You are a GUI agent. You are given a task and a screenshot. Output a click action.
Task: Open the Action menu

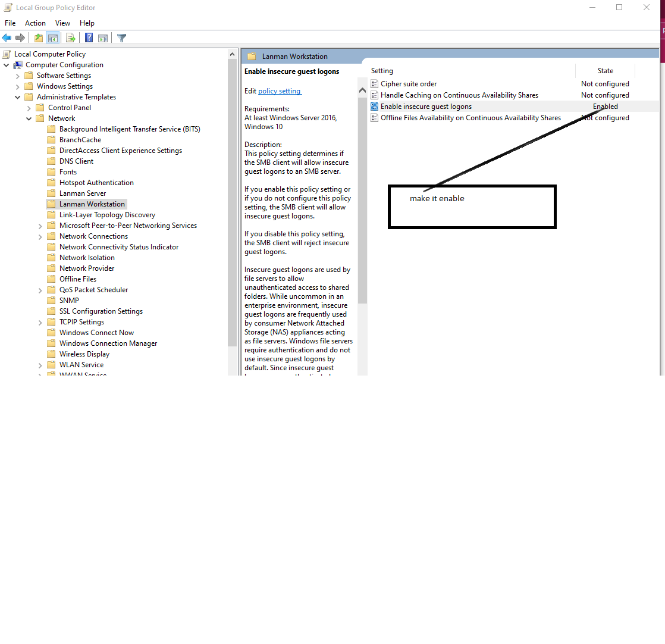tap(35, 23)
